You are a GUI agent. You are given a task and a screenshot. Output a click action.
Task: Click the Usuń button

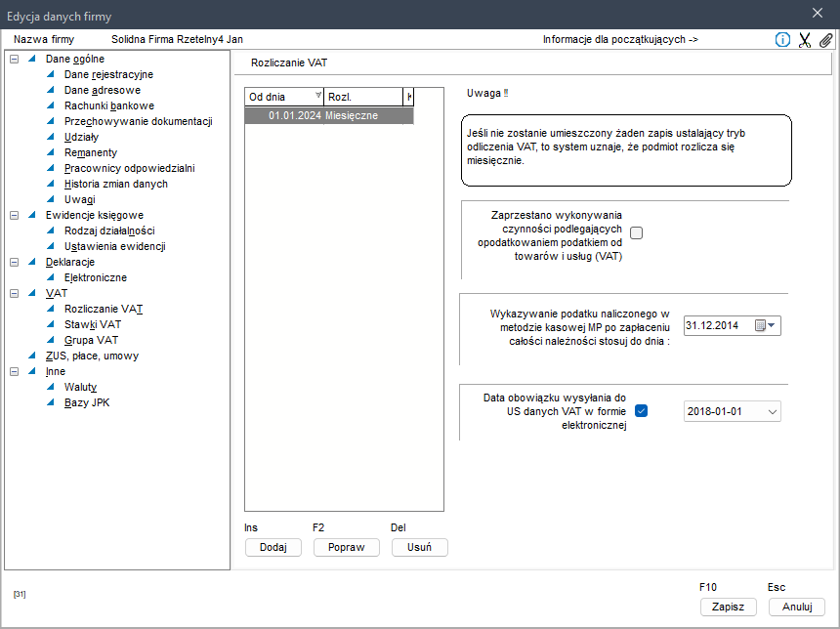point(419,547)
